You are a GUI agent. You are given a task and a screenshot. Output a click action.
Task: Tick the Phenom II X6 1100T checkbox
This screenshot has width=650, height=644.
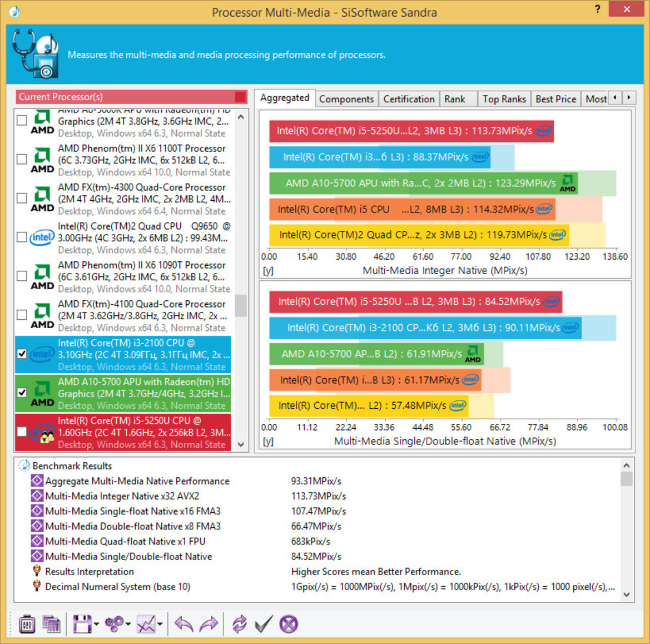tap(22, 159)
